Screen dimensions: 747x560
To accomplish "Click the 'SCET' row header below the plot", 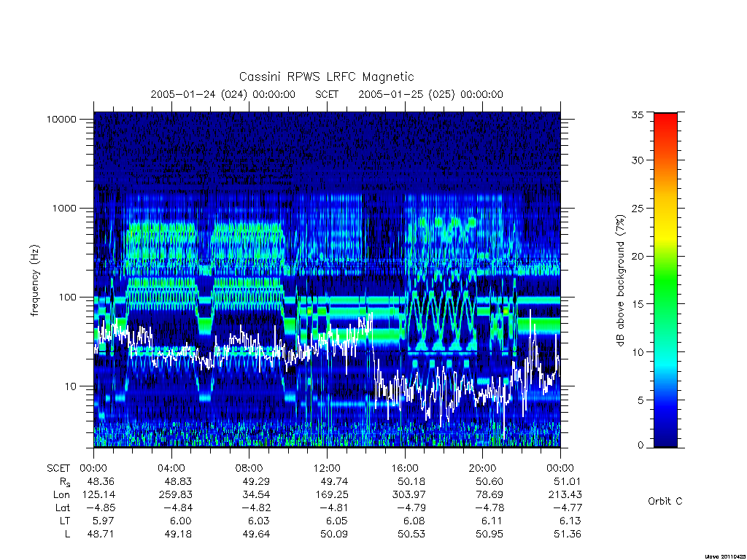I will [x=58, y=469].
